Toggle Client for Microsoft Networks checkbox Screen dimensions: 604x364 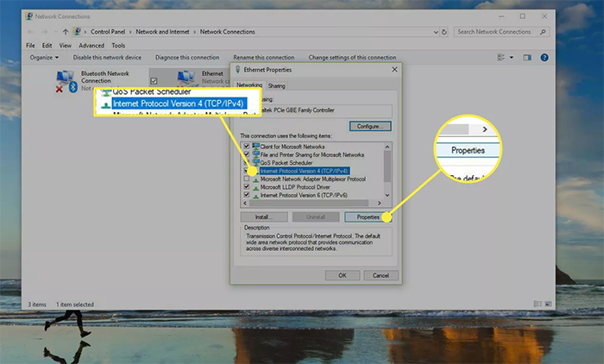tap(247, 147)
